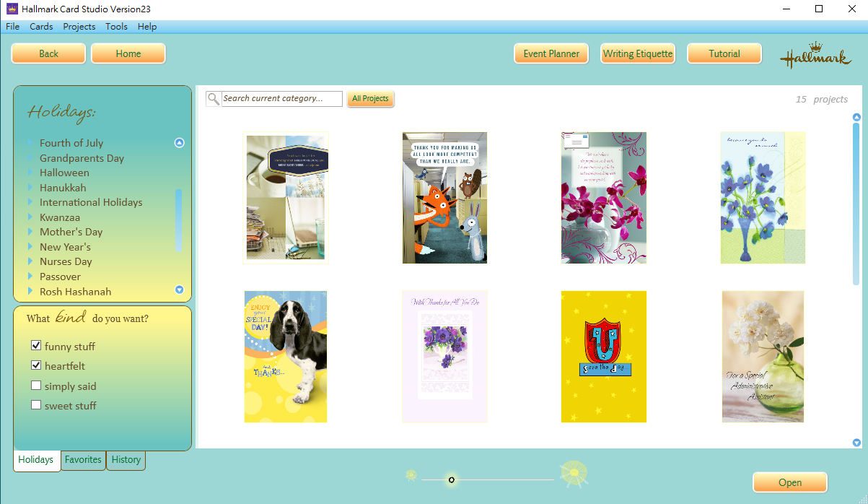The height and width of the screenshot is (504, 868).
Task: Expand the Grandparents Day category
Action: click(31, 157)
